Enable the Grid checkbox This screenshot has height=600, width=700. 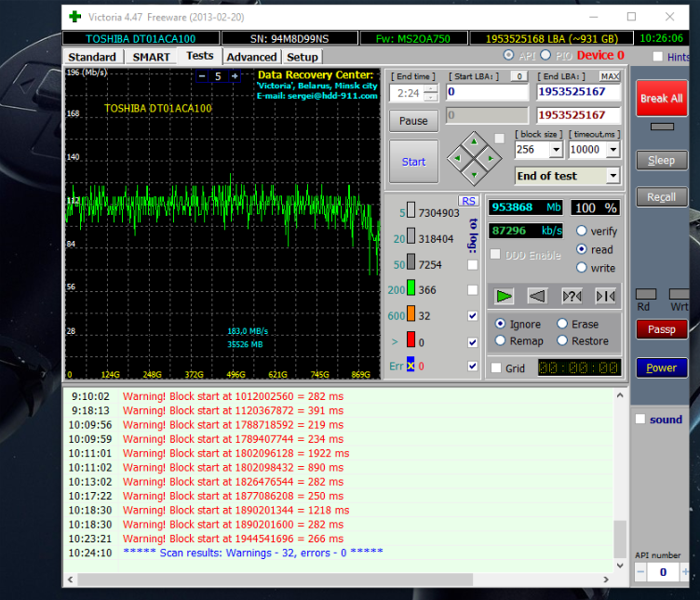pos(496,368)
